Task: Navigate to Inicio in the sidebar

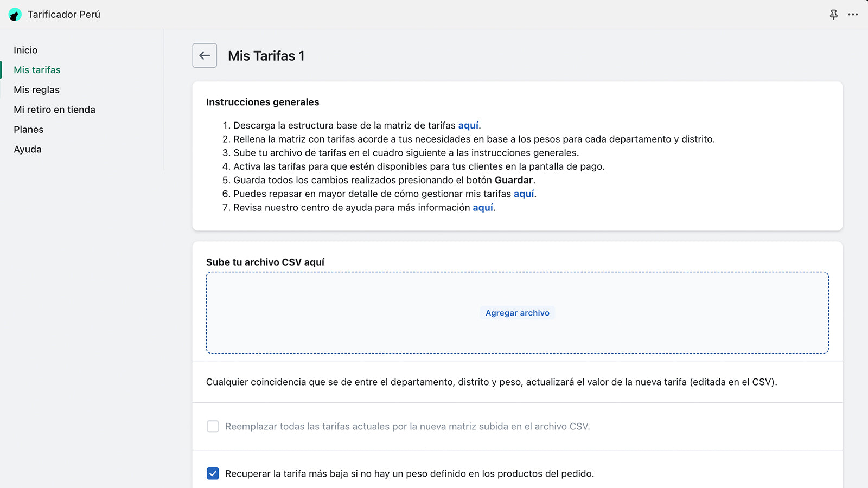Action: (x=25, y=50)
